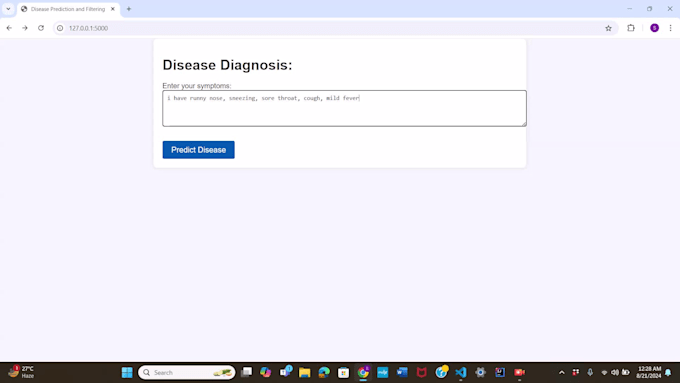The image size is (680, 383).
Task: Open the weather widget showing 27°C Haze
Action: (x=22, y=372)
